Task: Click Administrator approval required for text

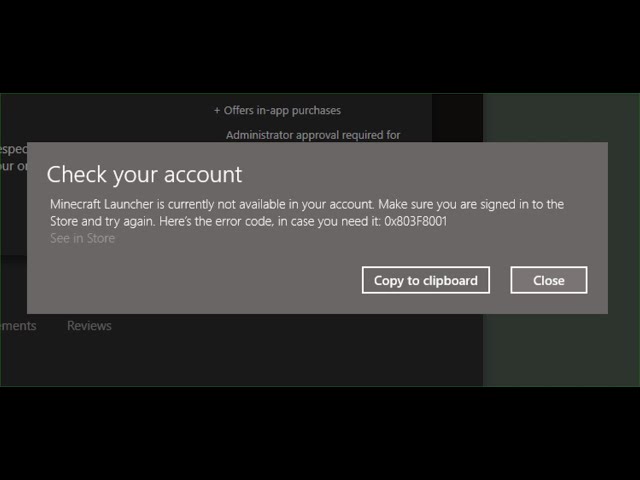Action: point(313,135)
